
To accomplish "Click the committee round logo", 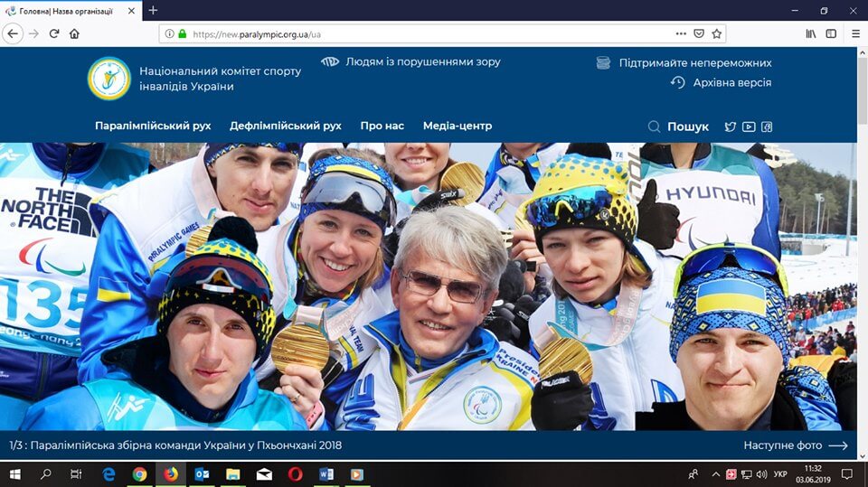I will coord(109,79).
